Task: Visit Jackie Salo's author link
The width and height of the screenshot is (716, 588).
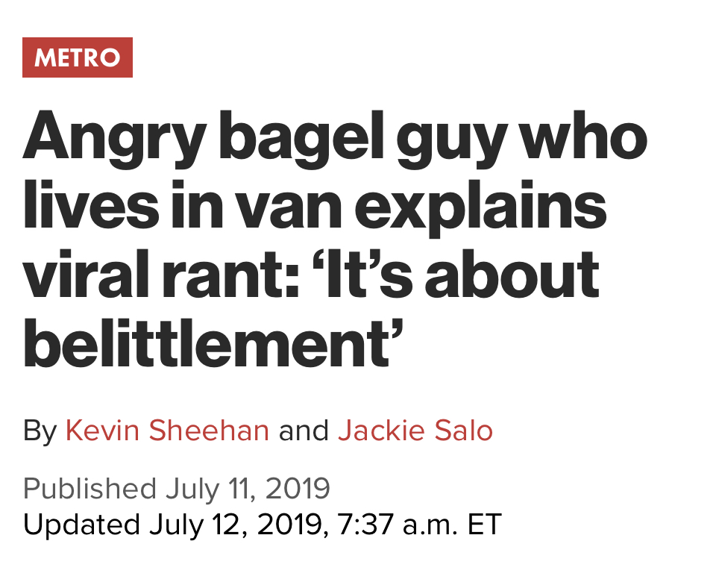Action: [415, 431]
